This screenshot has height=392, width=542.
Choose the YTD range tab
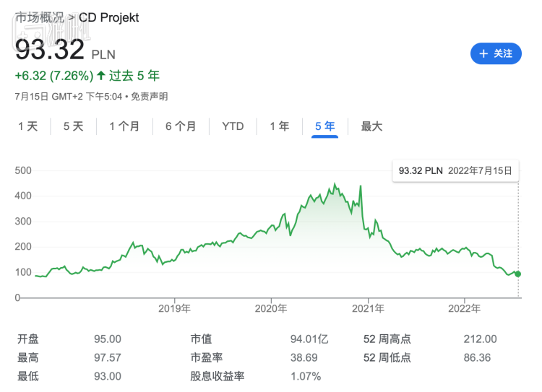pyautogui.click(x=233, y=126)
